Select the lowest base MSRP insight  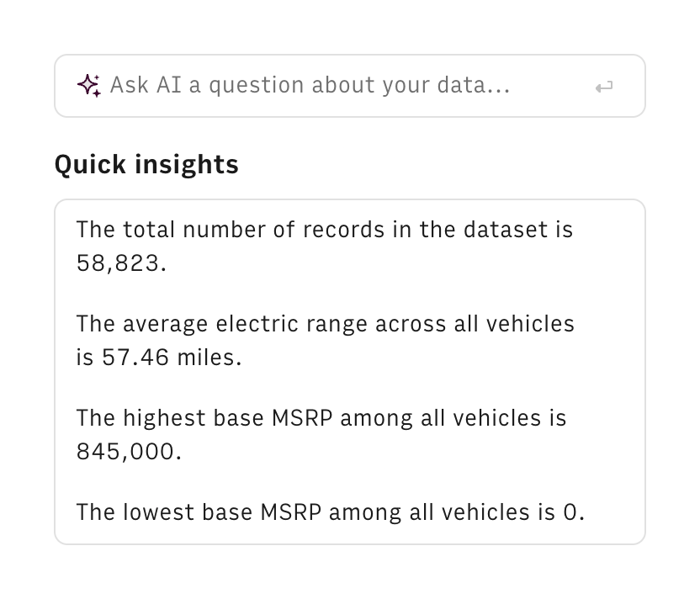pyautogui.click(x=330, y=512)
